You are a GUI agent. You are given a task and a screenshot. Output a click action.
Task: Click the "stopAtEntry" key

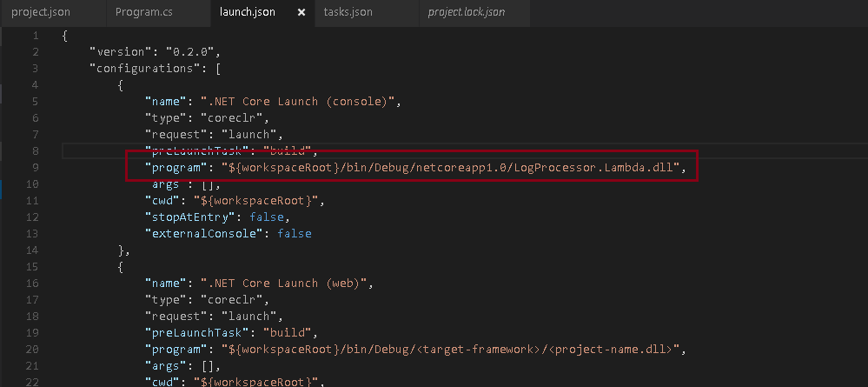click(x=190, y=217)
